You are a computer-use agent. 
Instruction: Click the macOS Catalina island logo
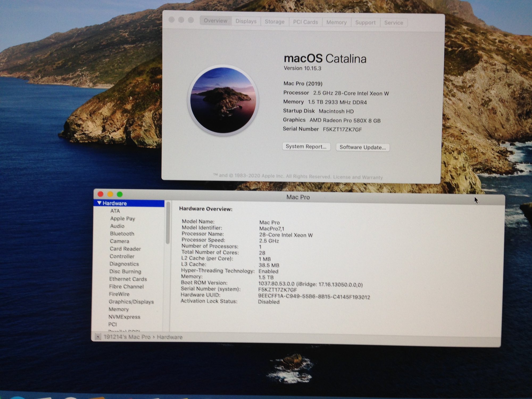223,100
